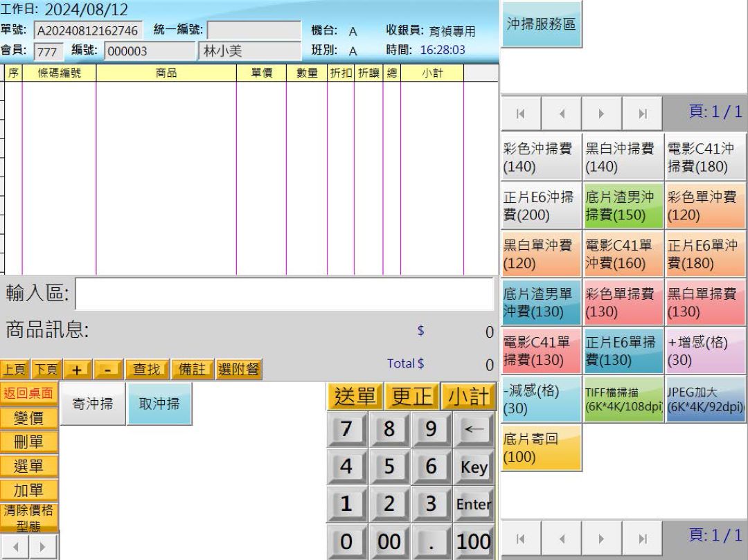The height and width of the screenshot is (560, 748).
Task: Enable +增感(格)(30) adjustment
Action: point(705,351)
